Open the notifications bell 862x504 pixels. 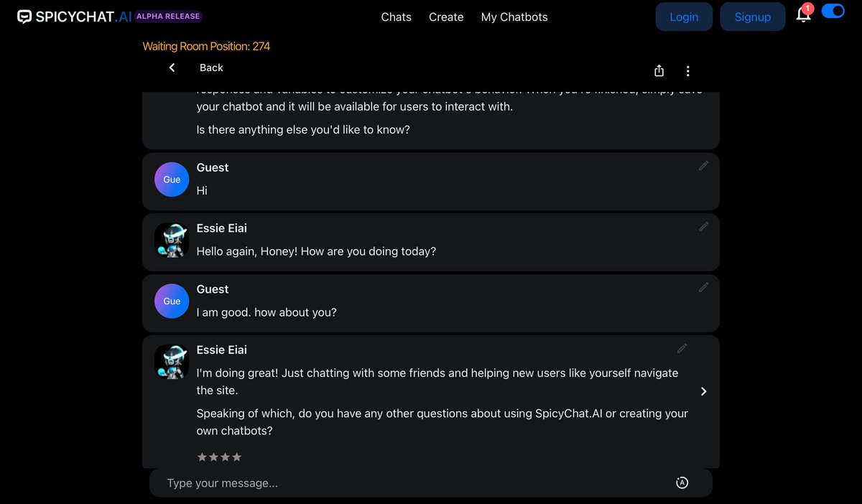tap(804, 14)
